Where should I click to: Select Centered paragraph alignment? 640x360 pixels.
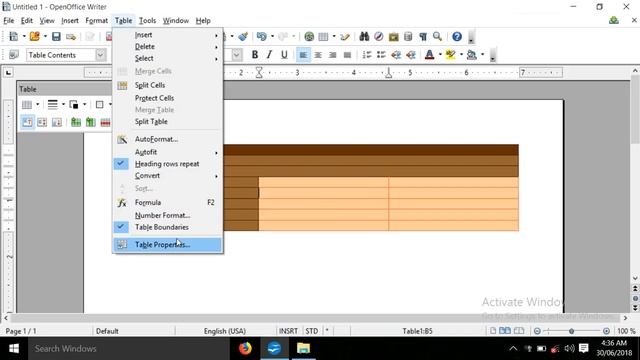coord(318,55)
